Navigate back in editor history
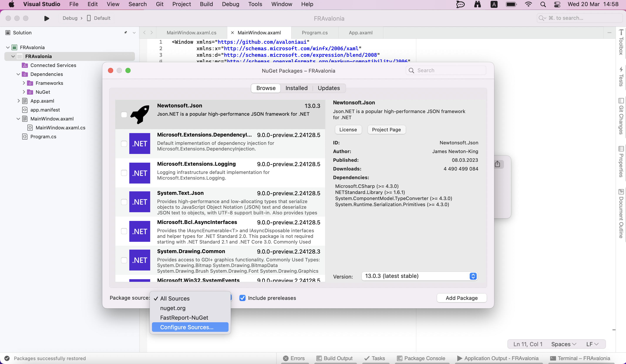 point(144,32)
